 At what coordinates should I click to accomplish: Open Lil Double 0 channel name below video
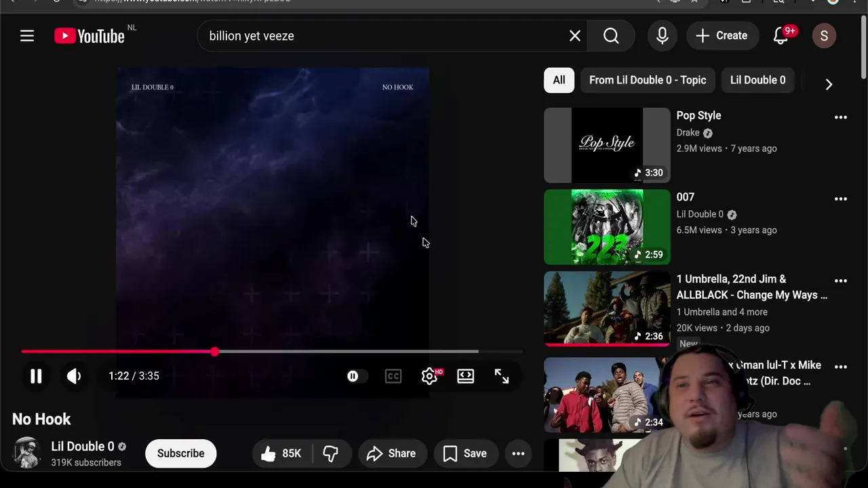83,447
